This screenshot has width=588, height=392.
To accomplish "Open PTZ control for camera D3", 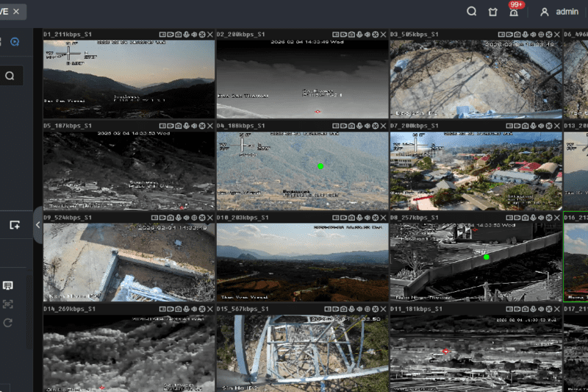I will pyautogui.click(x=548, y=35).
